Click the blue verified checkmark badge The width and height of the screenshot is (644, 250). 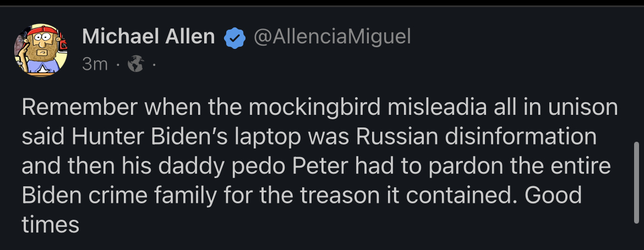(234, 38)
